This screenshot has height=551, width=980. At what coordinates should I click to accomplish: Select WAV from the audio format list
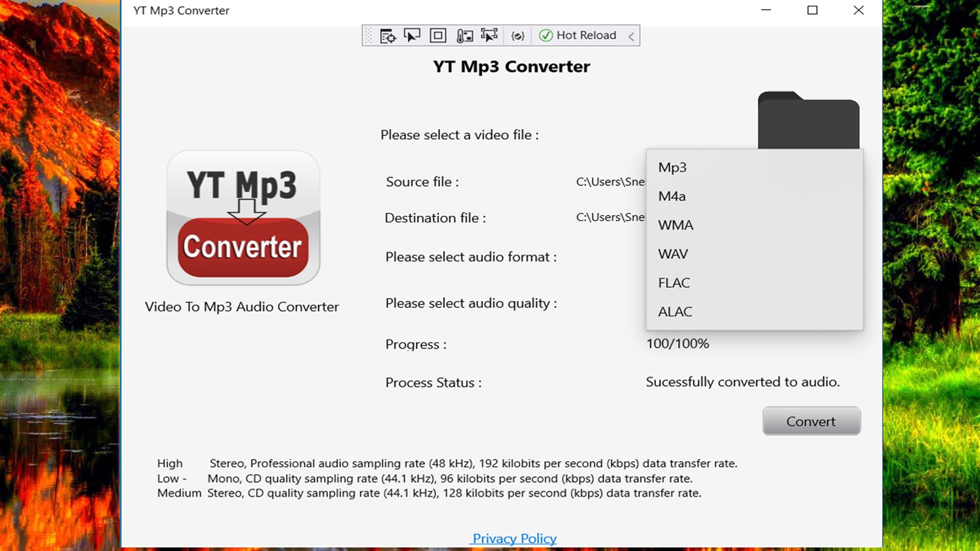[x=672, y=254]
